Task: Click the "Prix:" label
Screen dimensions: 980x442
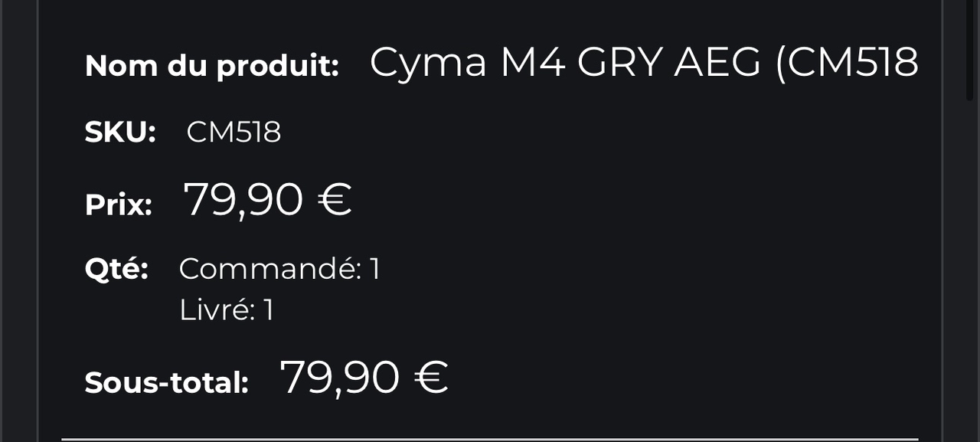Action: (119, 205)
